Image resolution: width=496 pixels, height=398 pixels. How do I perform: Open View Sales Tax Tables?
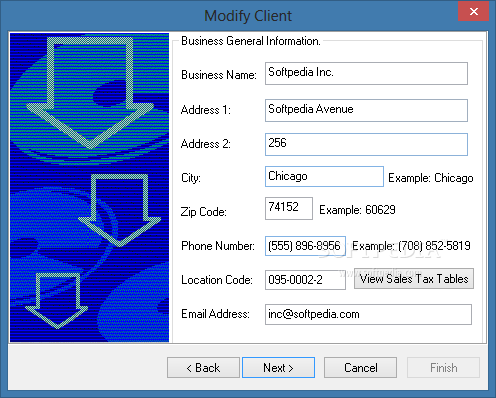point(414,279)
